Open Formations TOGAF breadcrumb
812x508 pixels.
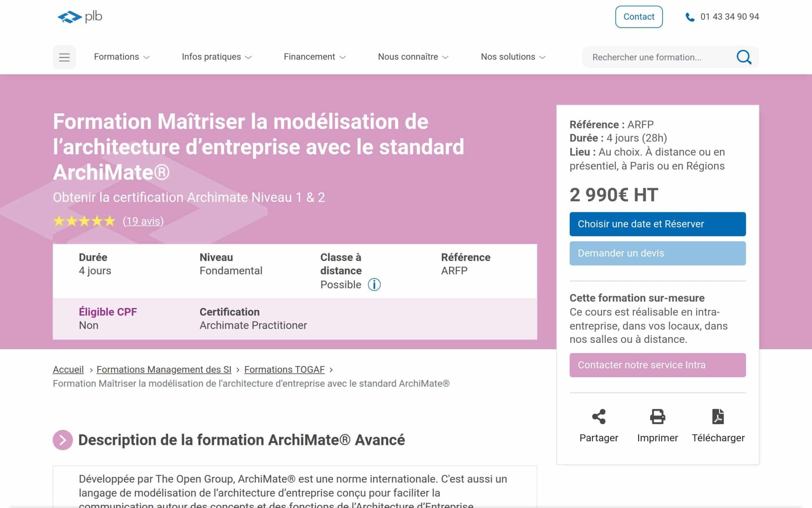[284, 369]
